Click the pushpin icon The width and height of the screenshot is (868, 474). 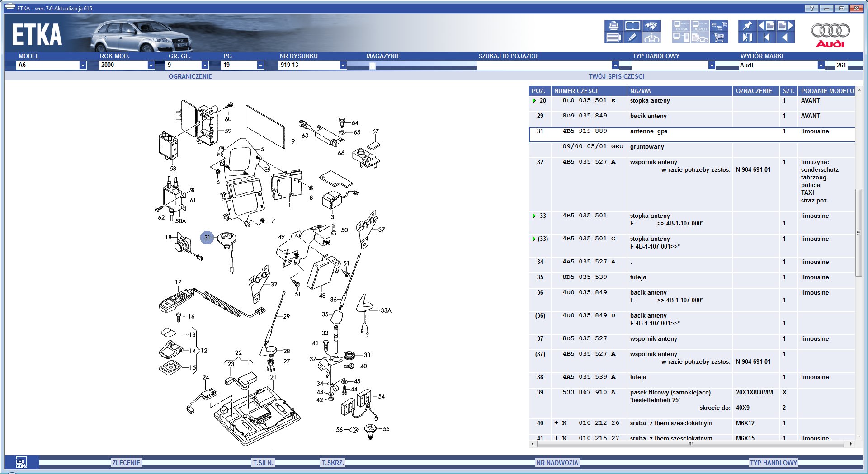tap(747, 26)
